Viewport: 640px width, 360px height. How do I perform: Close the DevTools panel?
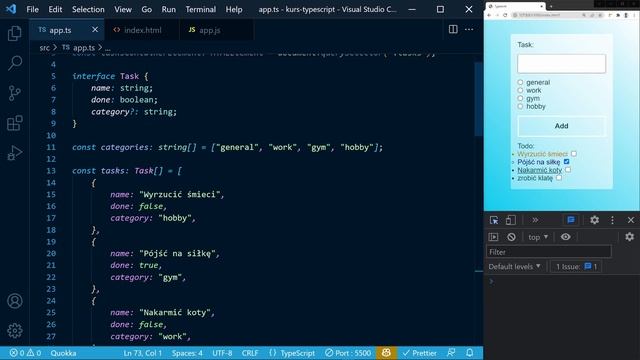click(x=631, y=220)
